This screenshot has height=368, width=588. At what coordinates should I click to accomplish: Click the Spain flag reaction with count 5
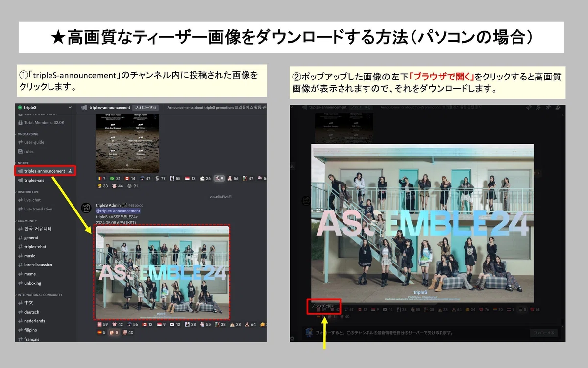coord(101,332)
